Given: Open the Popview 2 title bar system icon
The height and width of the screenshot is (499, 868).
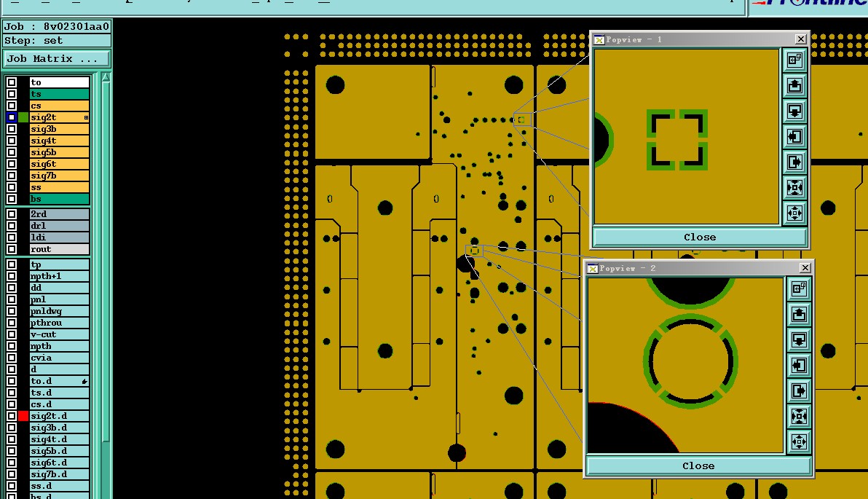Looking at the screenshot, I should tap(592, 268).
